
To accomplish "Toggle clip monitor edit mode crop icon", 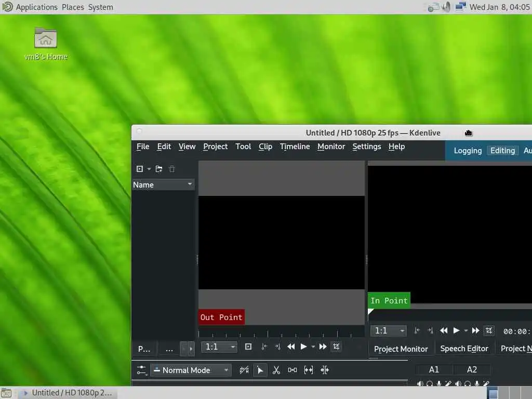I will (x=336, y=347).
